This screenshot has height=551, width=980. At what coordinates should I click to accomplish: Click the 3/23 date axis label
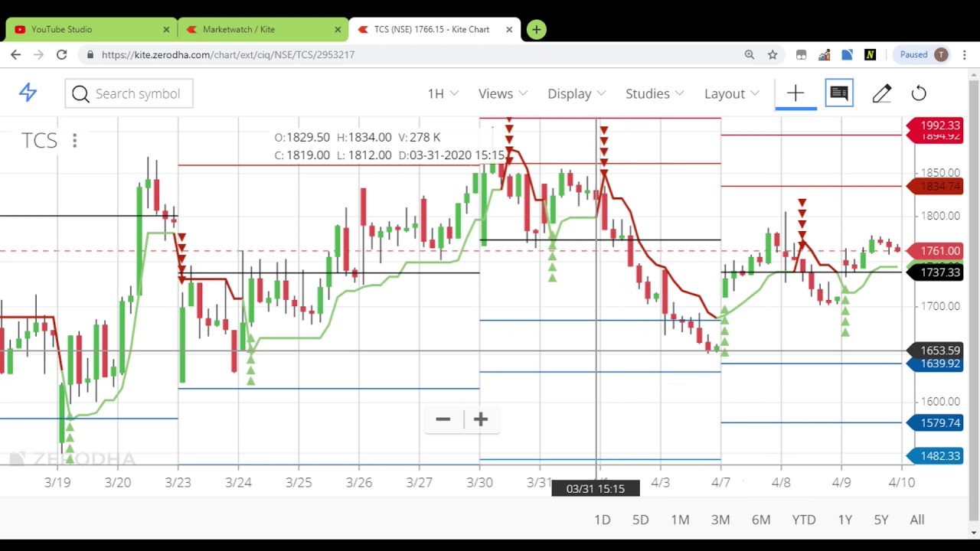click(178, 482)
